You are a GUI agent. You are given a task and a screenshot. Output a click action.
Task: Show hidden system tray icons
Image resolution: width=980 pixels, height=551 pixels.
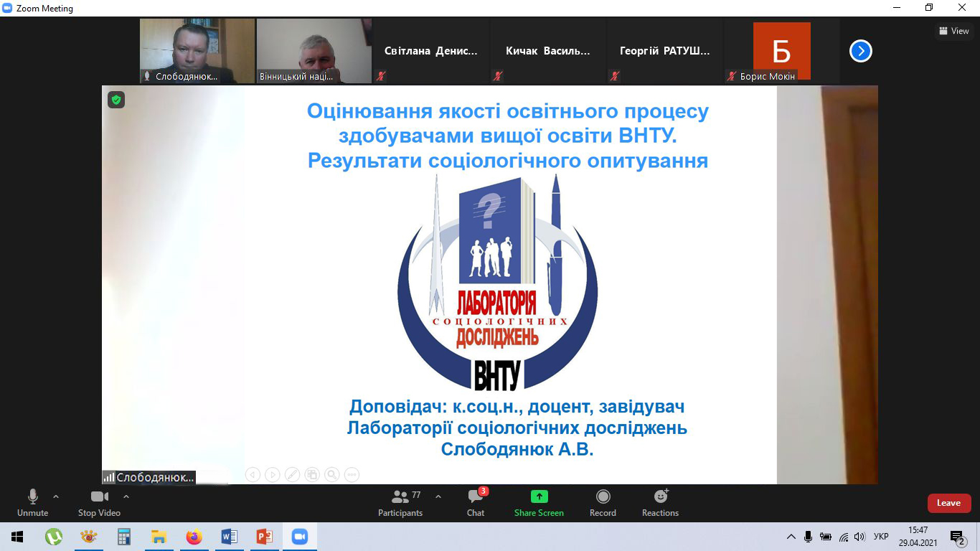[791, 537]
